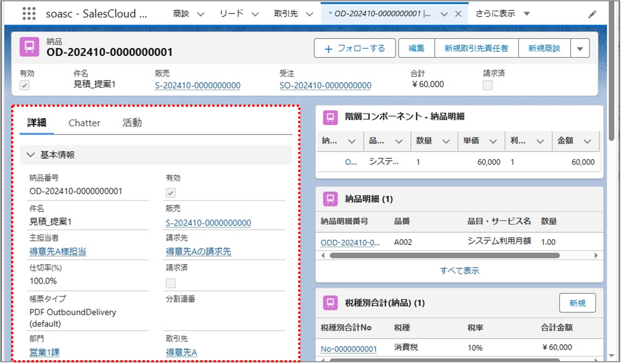Viewport: 643px width, 364px height.
Task: Toggle the 有効 checkbox in 基本情報 section
Action: click(171, 193)
